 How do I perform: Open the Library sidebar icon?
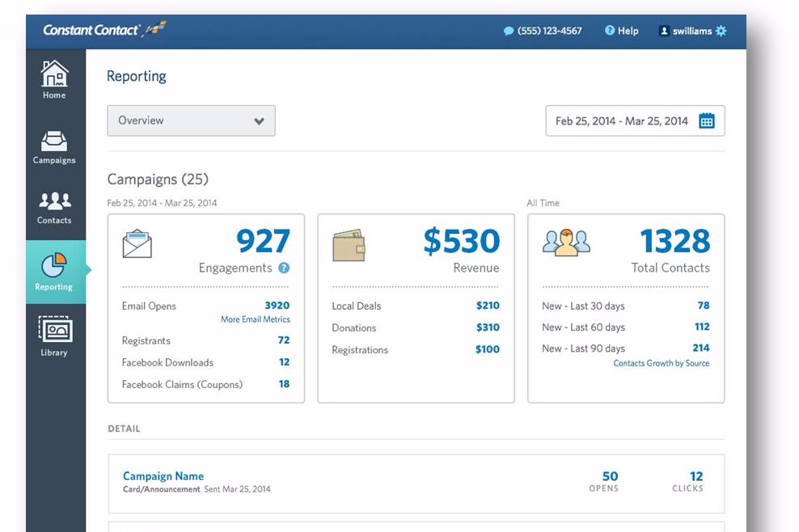(54, 331)
